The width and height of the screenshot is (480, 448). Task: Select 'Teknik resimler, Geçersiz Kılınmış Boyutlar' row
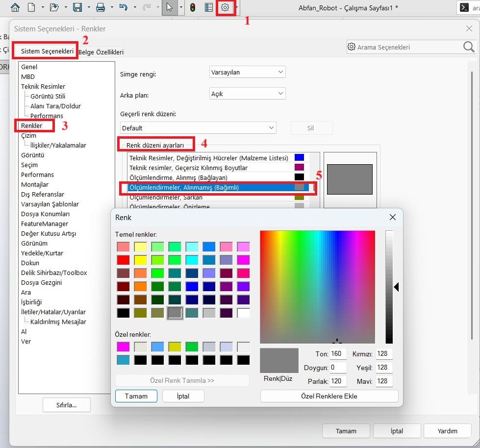coord(218,168)
